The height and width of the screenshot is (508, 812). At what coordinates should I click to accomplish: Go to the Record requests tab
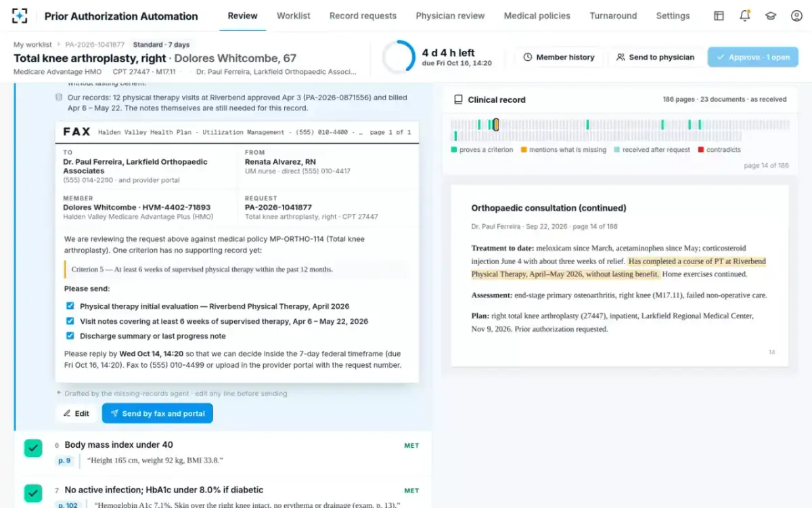pos(363,16)
